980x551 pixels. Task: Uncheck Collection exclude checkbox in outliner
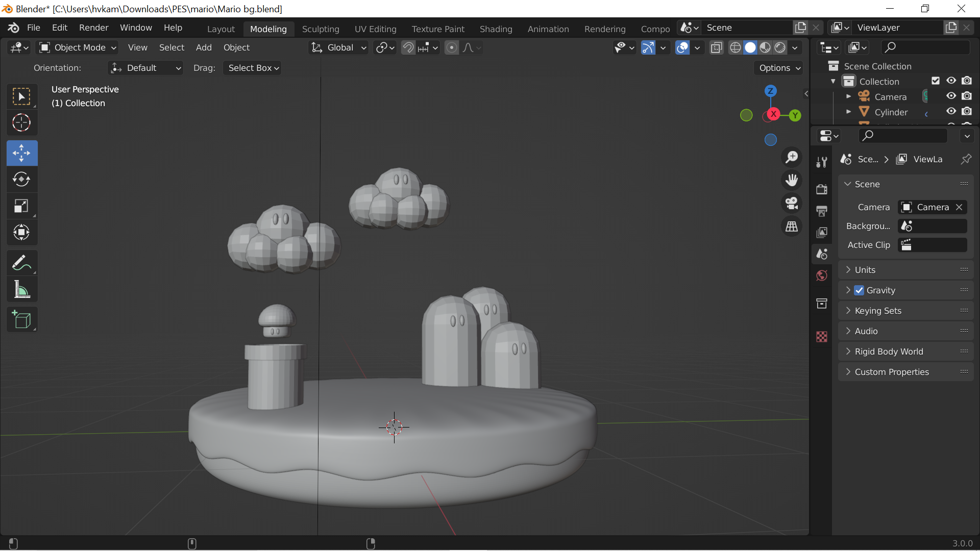click(x=936, y=81)
